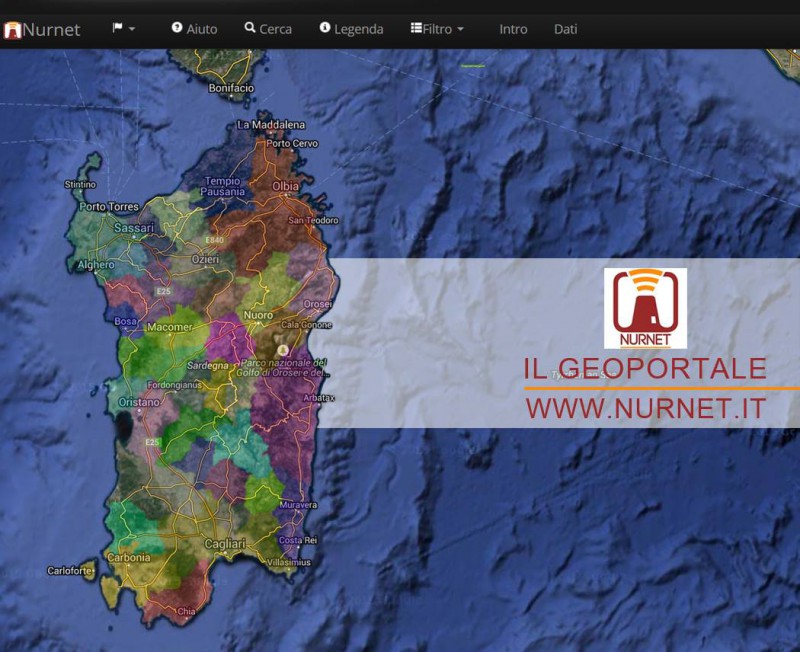This screenshot has width=800, height=652.
Task: Click WWW.NURNET.IT text on banner
Action: [x=646, y=408]
